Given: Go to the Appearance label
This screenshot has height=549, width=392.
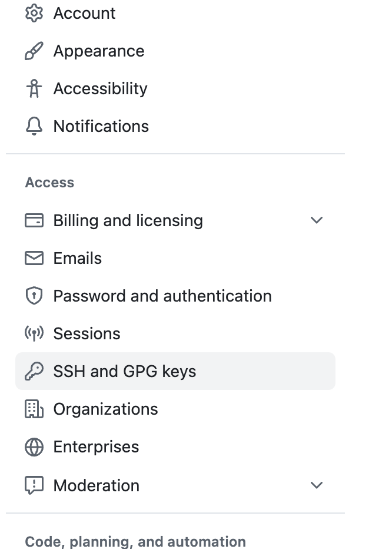Looking at the screenshot, I should coord(98,51).
